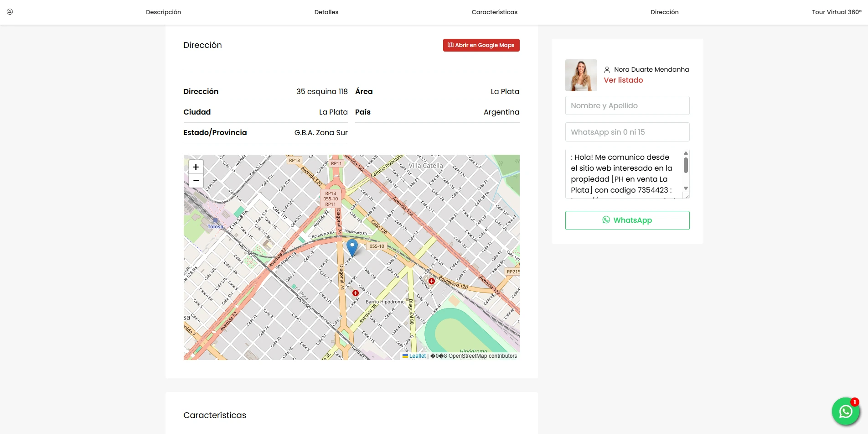
Task: Open the Ver listado link
Action: coord(623,80)
